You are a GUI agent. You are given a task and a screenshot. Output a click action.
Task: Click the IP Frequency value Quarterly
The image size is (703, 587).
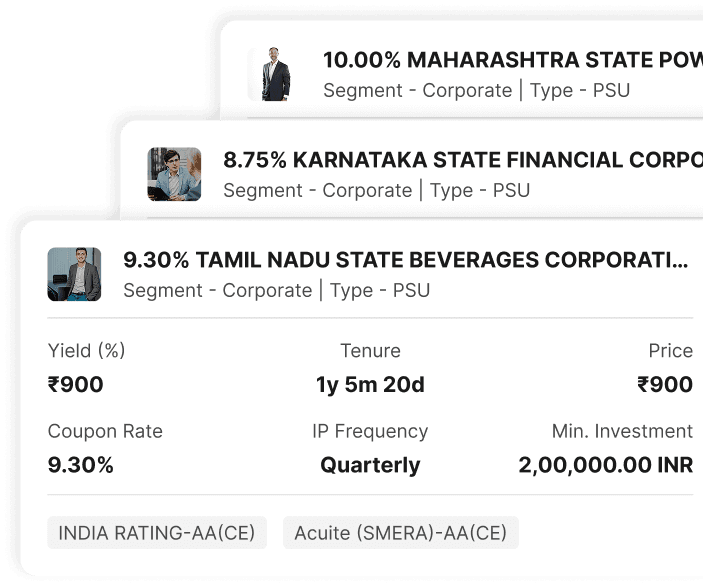(x=370, y=465)
